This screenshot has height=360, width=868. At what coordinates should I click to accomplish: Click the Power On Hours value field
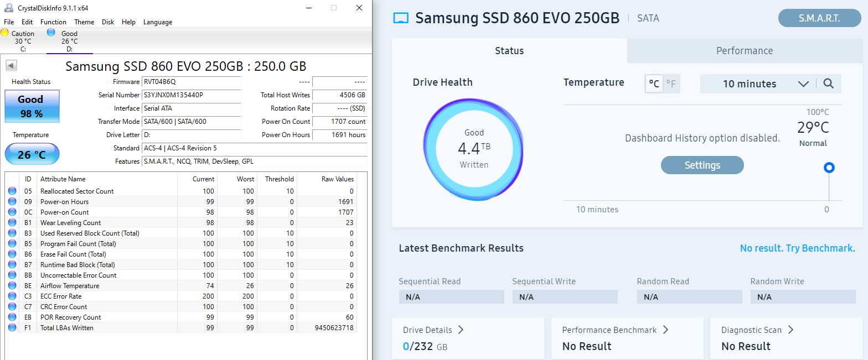coord(339,135)
